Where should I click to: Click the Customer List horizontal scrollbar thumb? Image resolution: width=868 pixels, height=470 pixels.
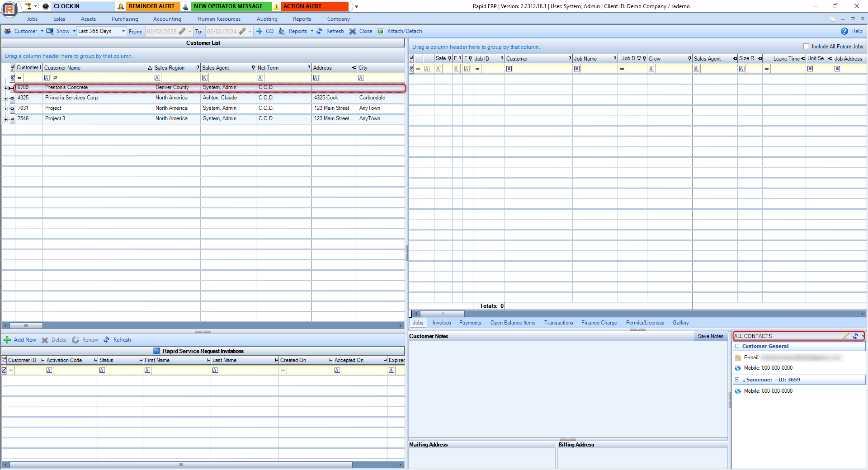26,325
